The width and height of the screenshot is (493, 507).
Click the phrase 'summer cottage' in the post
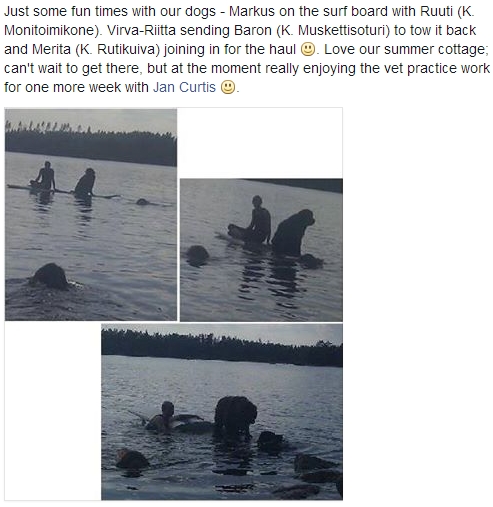[436, 49]
